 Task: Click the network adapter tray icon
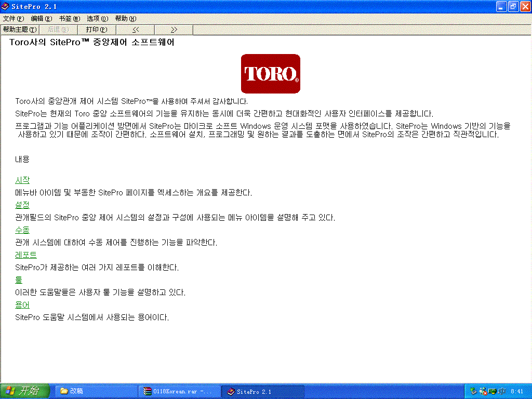pyautogui.click(x=492, y=391)
